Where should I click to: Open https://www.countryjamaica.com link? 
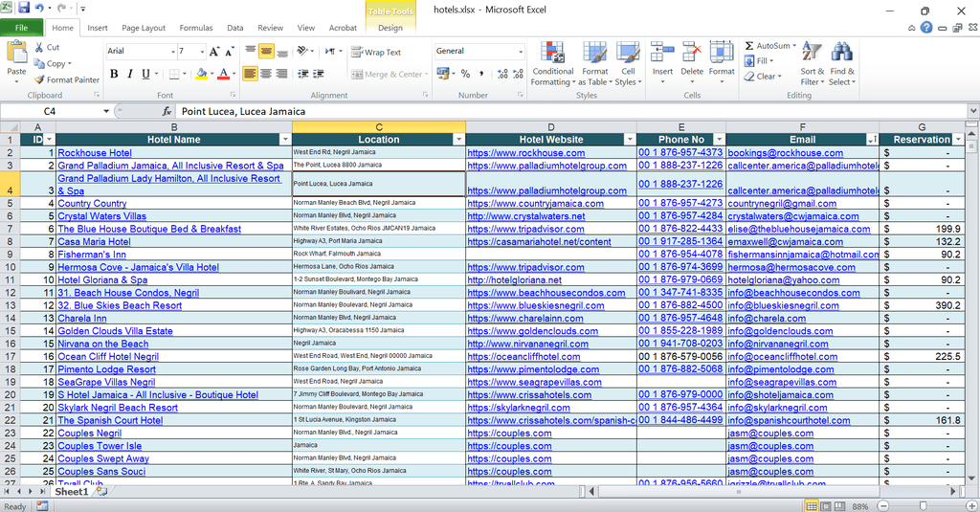point(536,203)
